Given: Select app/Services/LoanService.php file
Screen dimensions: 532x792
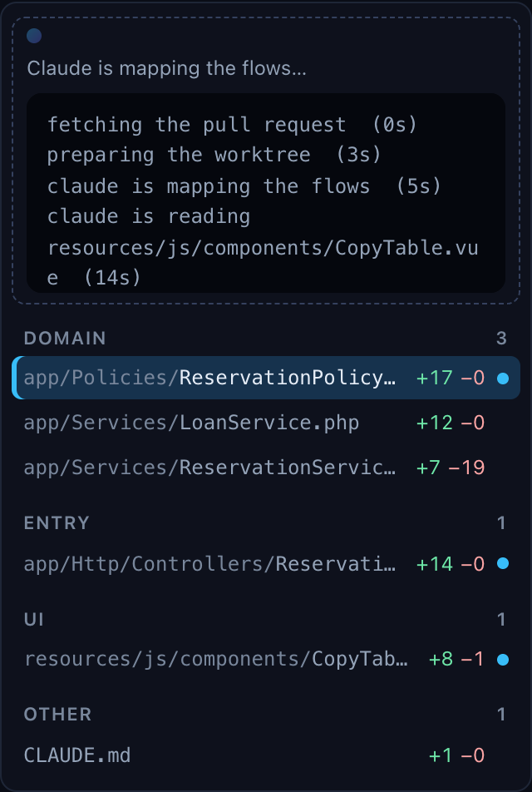Looking at the screenshot, I should 266,423.
